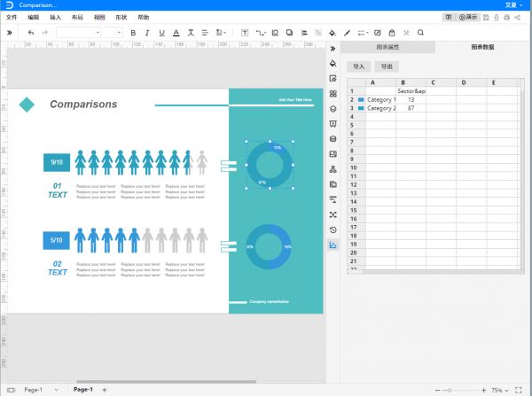Screen dimensions: 532x396
Task: Switch to the 图表属性 tab
Action: [x=389, y=48]
